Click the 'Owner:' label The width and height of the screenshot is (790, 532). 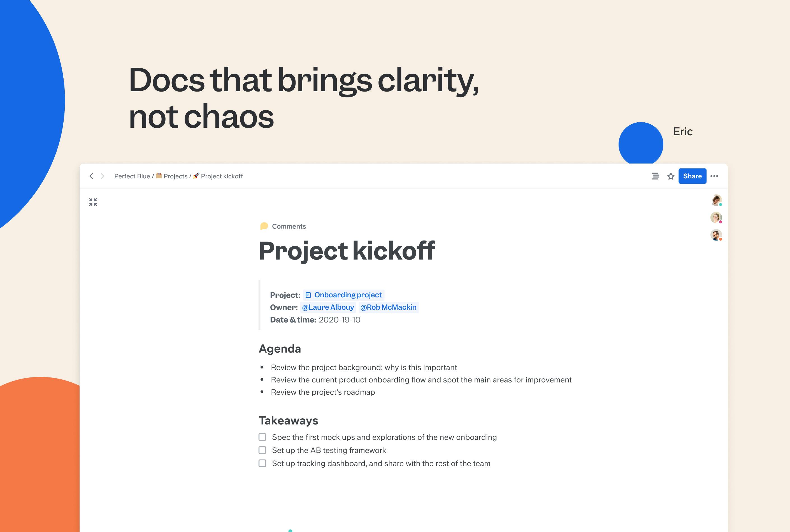pyautogui.click(x=284, y=307)
